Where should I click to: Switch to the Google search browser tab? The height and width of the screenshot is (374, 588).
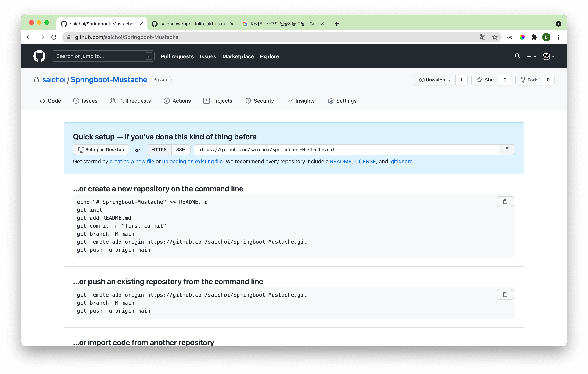(x=283, y=24)
